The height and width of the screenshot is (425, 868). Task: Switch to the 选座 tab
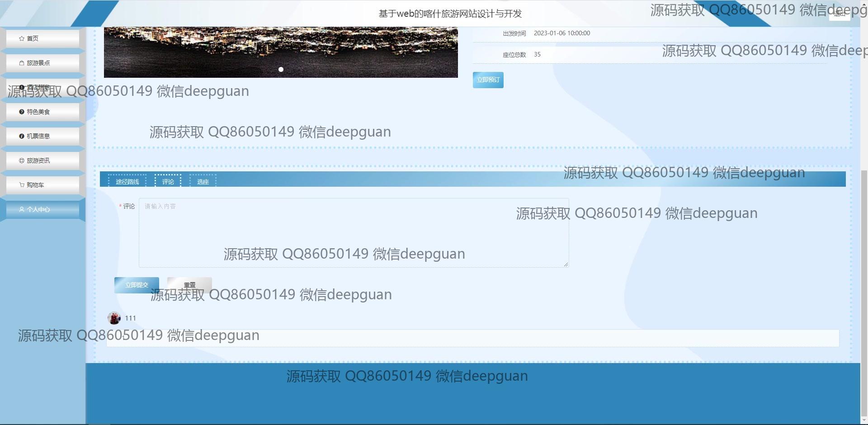pos(203,181)
